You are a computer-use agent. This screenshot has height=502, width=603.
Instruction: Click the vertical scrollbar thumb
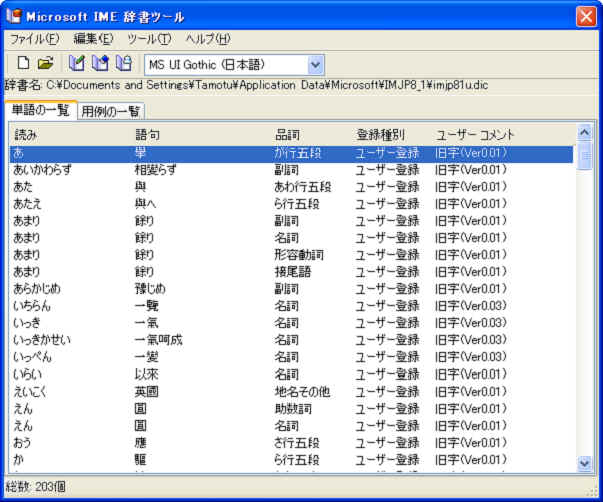tap(585, 155)
